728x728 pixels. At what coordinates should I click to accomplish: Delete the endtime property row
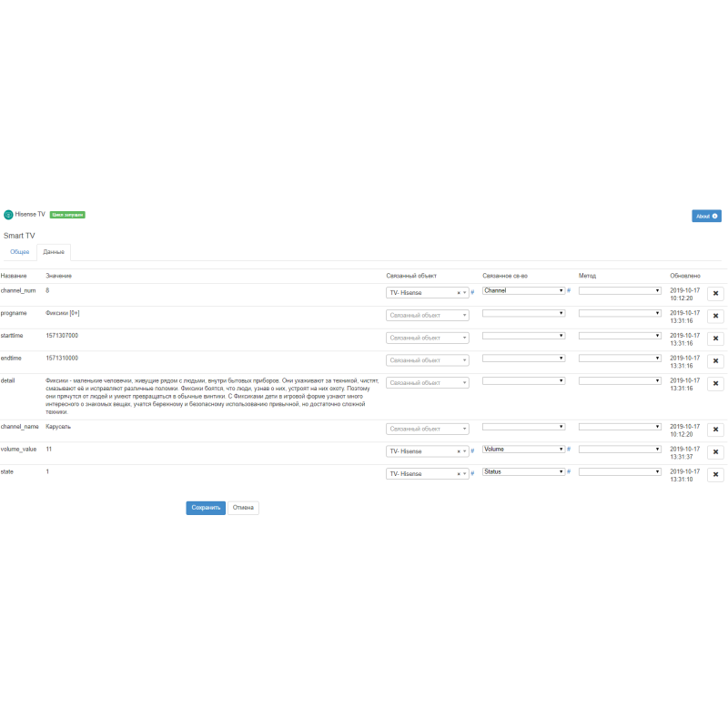(x=714, y=361)
